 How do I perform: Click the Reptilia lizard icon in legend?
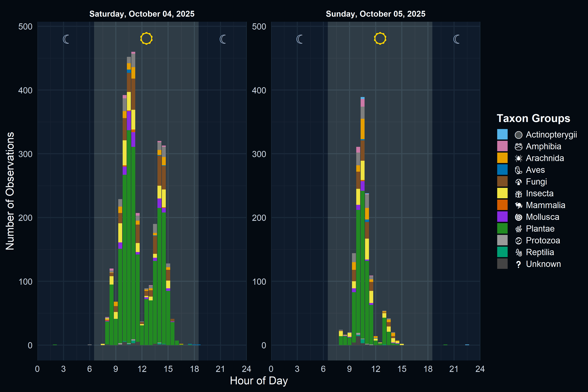click(x=518, y=252)
